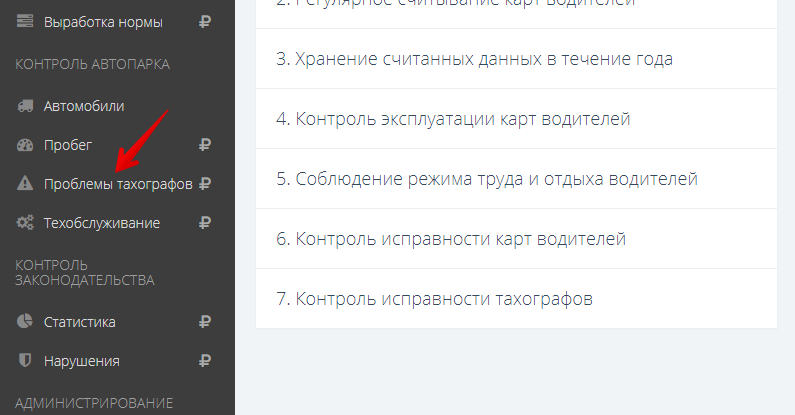The width and height of the screenshot is (795, 415).
Task: Click the speedometer icon for Пробег
Action: (x=25, y=145)
